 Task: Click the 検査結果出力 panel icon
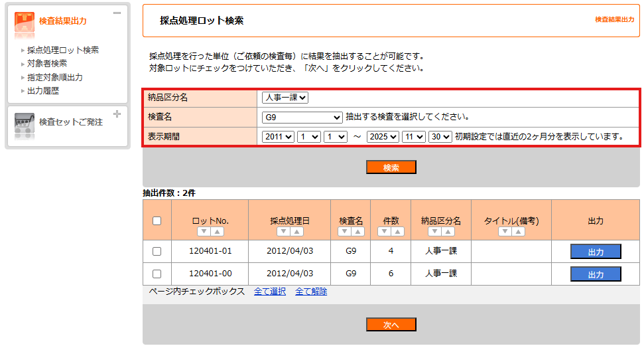pos(25,21)
